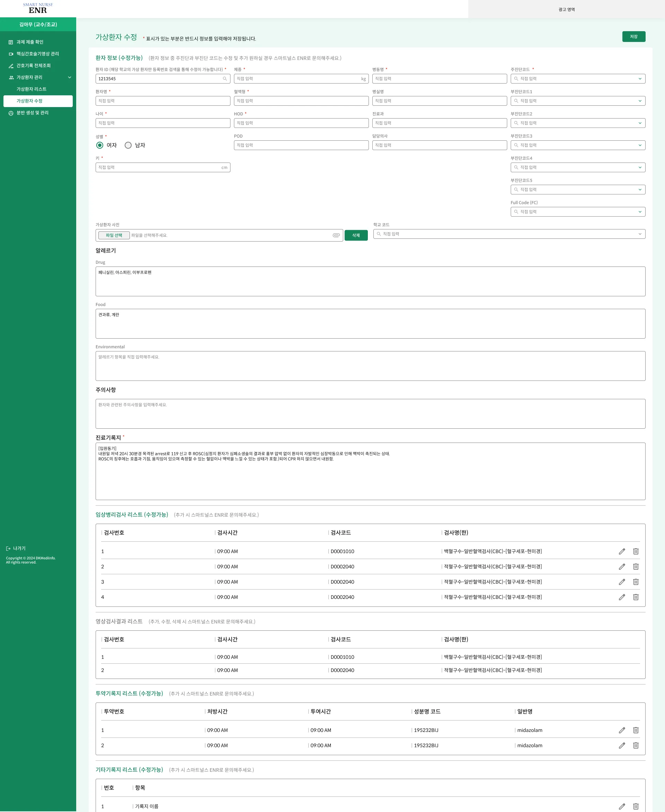The image size is (665, 812).
Task: Select 남자 gender radio button
Action: [128, 145]
